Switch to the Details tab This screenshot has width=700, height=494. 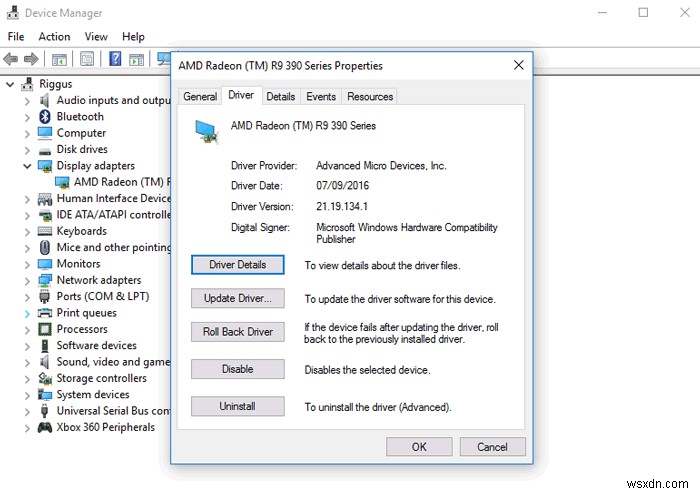pos(281,96)
